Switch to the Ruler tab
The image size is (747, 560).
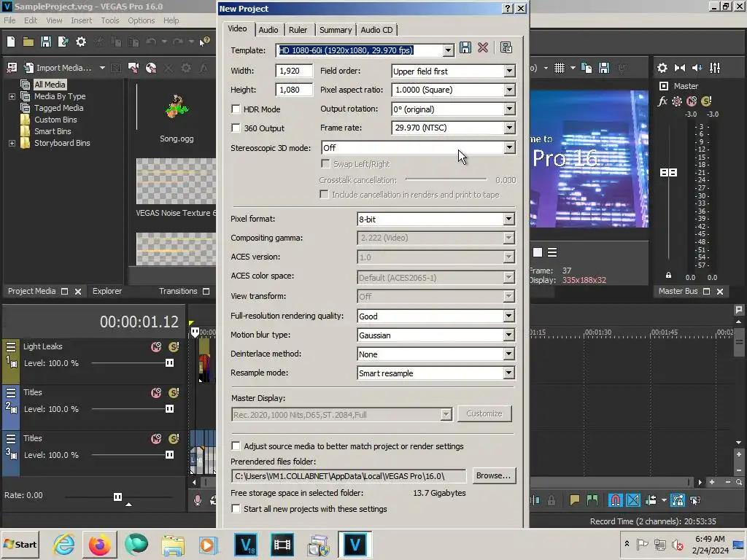click(x=298, y=29)
